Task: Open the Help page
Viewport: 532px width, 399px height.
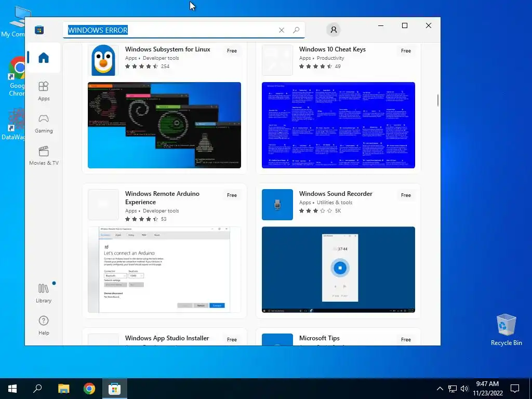Action: 44,325
